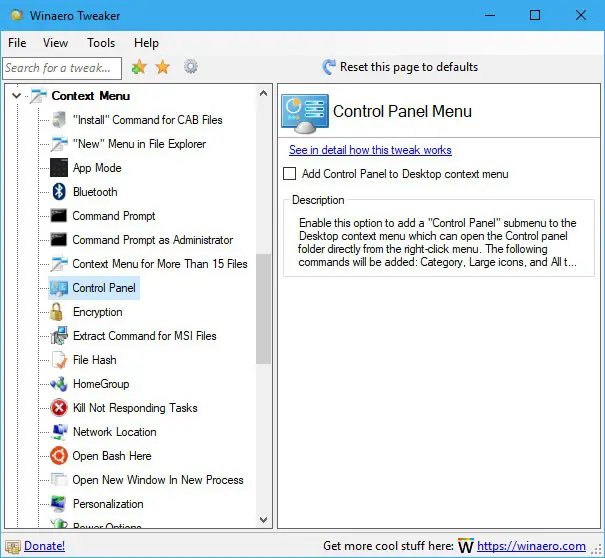The height and width of the screenshot is (558, 605).
Task: Click the Open Bash Here Ubuntu icon
Action: (x=59, y=455)
